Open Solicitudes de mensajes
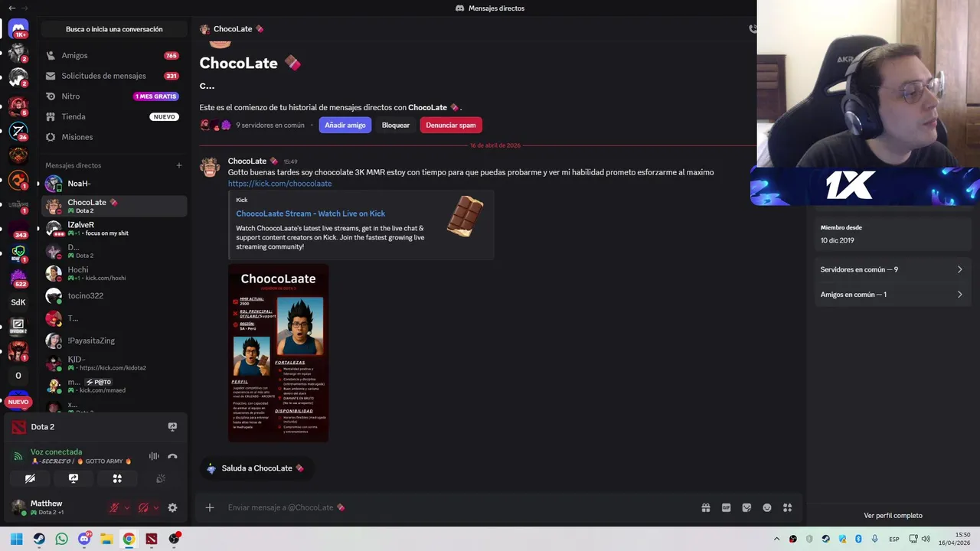The height and width of the screenshot is (551, 980). [x=114, y=76]
